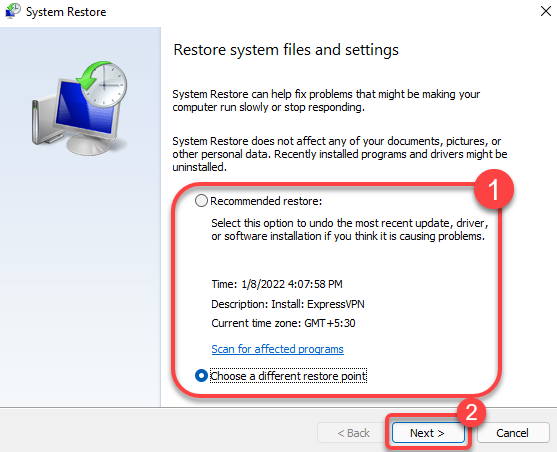The height and width of the screenshot is (452, 557).
Task: Select the Recommended restore radio button
Action: 201,201
